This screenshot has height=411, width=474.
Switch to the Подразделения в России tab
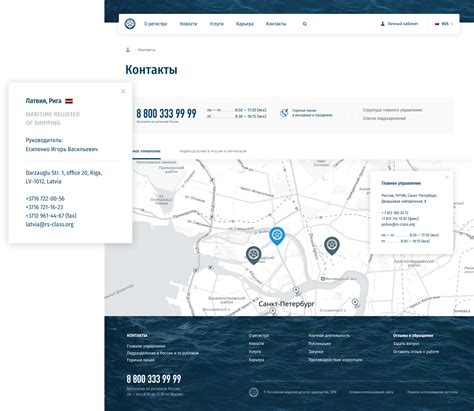(213, 151)
